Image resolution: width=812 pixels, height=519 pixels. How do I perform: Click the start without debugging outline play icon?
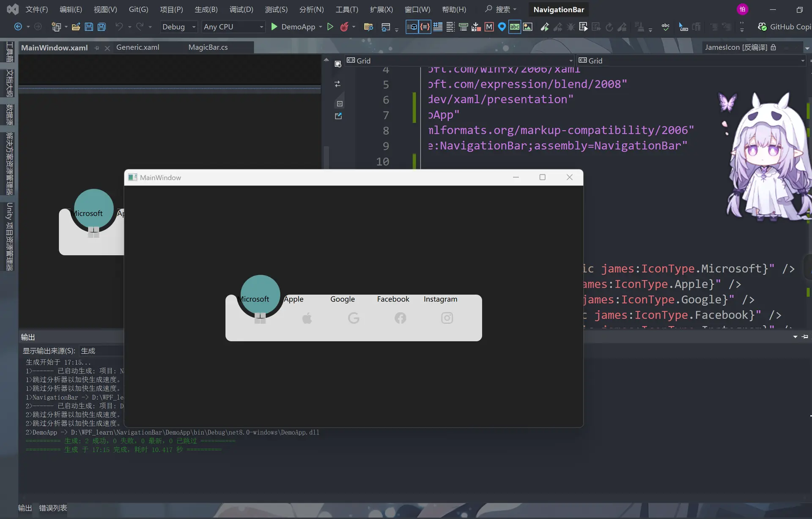tap(330, 27)
